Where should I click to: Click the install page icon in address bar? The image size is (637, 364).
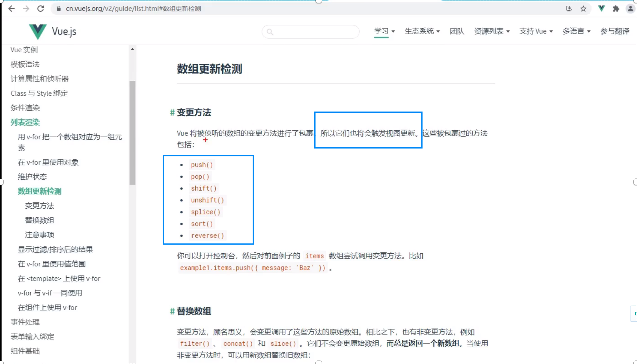[x=568, y=9]
